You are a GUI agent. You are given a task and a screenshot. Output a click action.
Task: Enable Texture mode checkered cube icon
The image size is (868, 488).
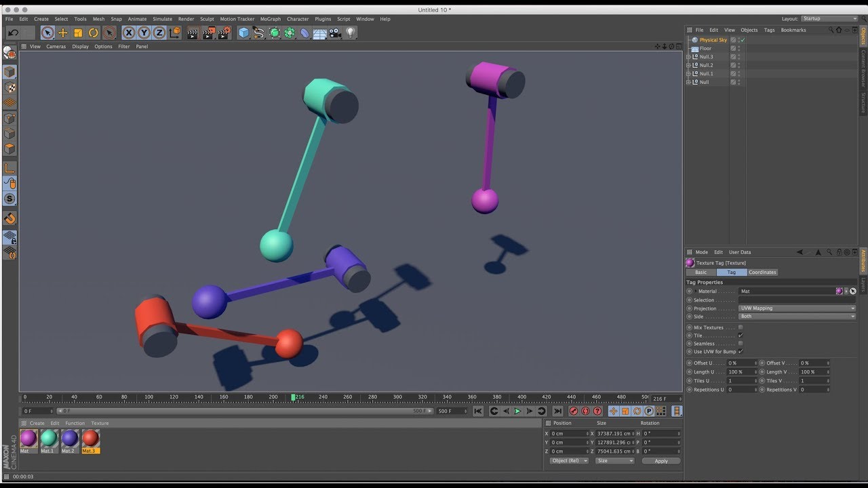(9, 87)
